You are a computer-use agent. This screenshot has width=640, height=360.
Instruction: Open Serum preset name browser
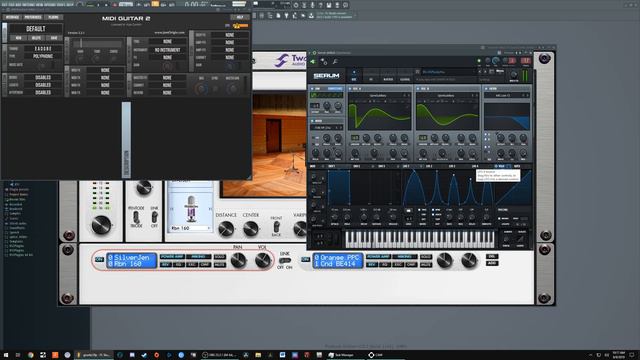449,72
